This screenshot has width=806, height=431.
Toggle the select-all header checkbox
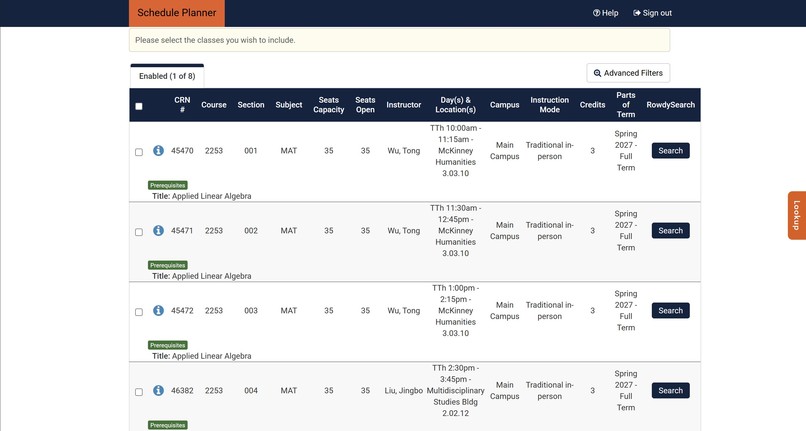(139, 106)
